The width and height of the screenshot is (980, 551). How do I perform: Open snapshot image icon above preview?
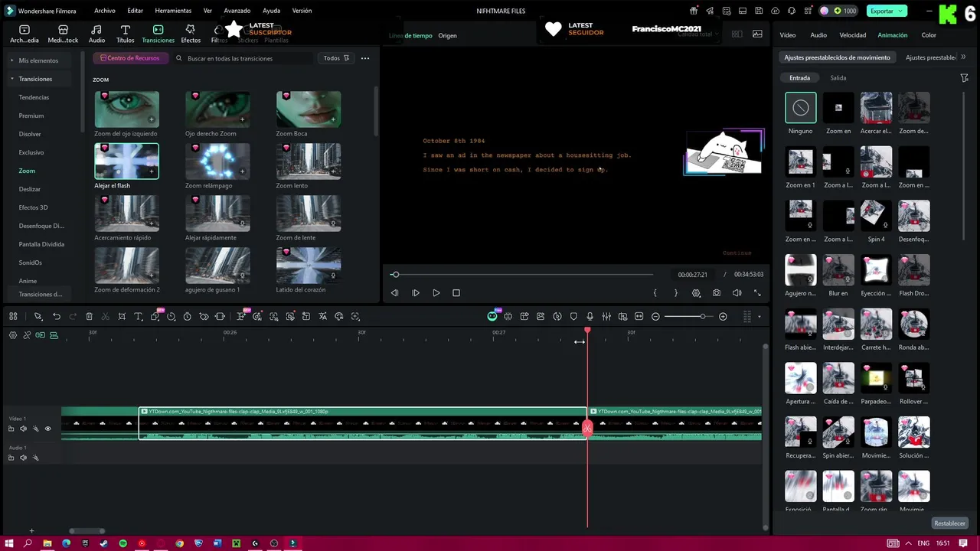757,34
